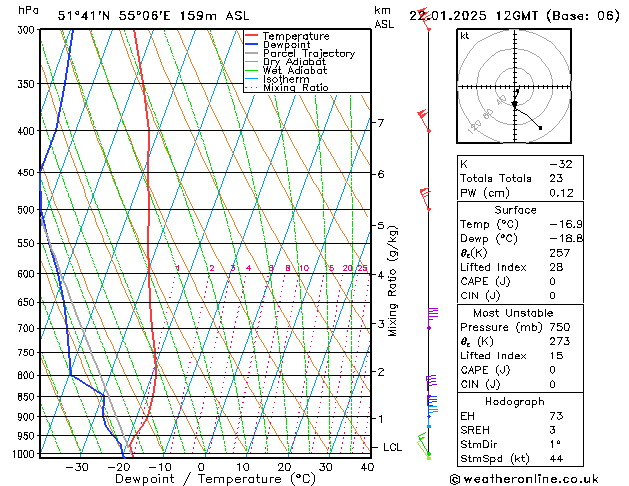Click the mixing ratio label 1

(x=177, y=268)
